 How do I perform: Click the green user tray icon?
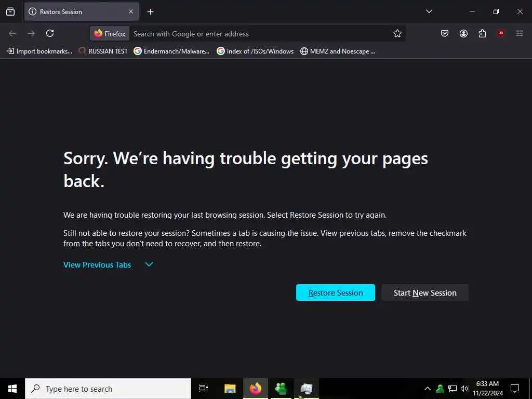(440, 389)
